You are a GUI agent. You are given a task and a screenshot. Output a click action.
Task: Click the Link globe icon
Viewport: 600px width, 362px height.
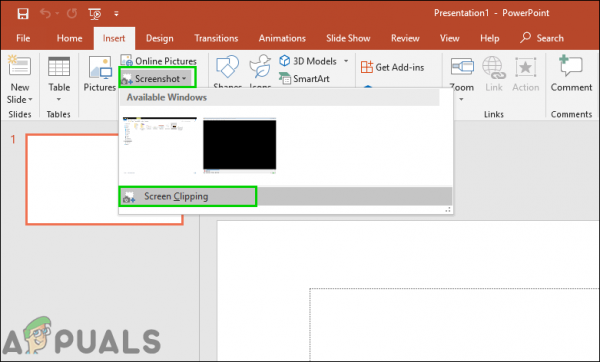tap(494, 68)
